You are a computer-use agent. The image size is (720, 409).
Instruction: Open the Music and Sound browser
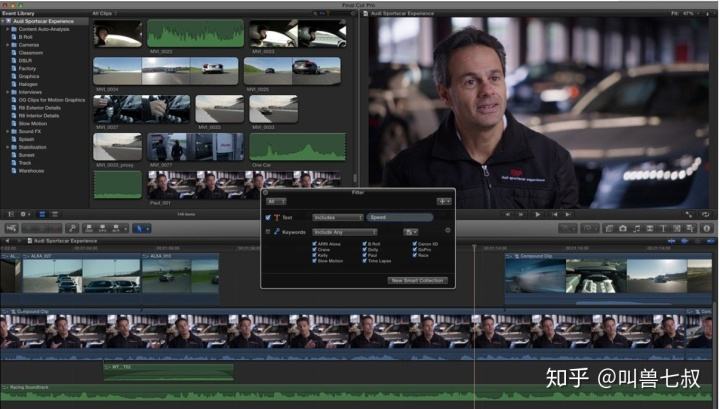pos(636,229)
